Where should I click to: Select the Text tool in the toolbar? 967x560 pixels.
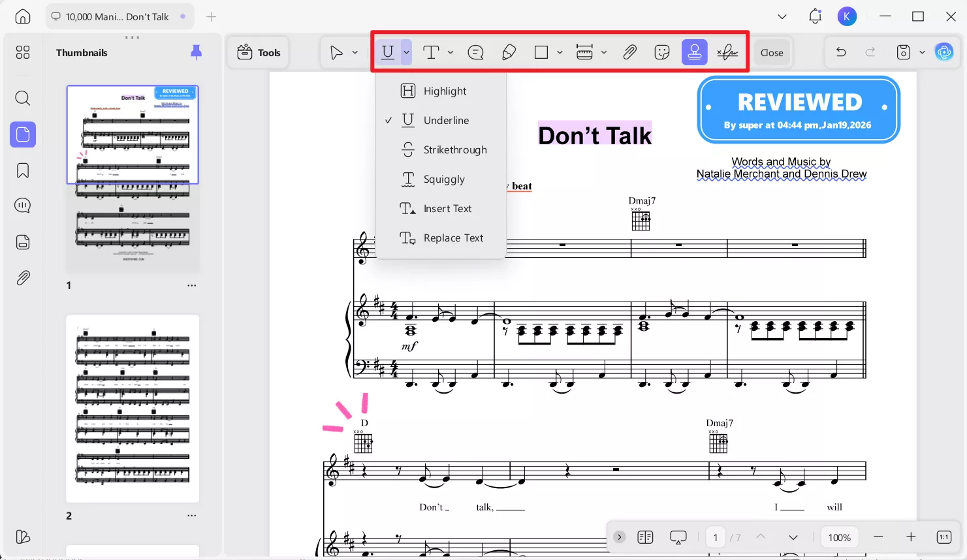coord(431,52)
